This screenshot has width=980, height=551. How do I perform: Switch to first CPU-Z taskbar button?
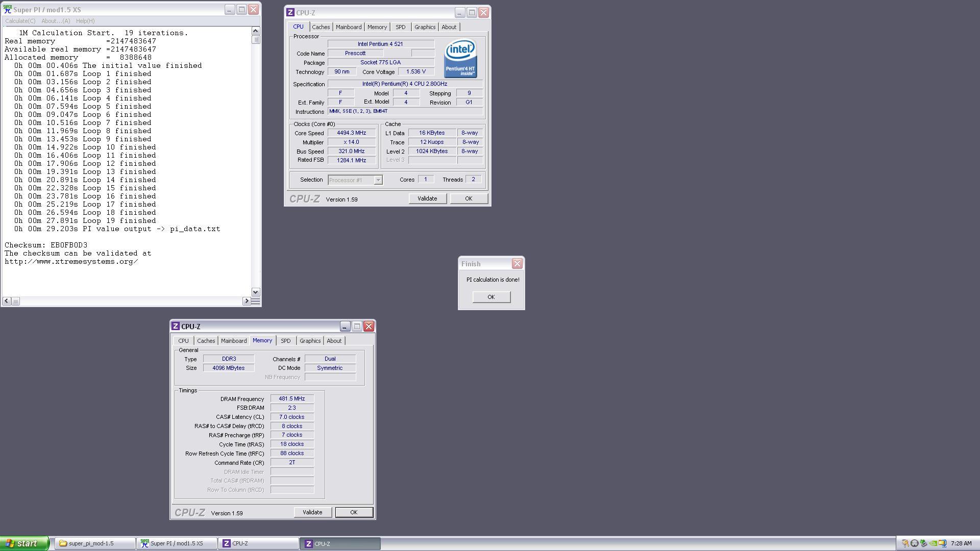pyautogui.click(x=259, y=543)
